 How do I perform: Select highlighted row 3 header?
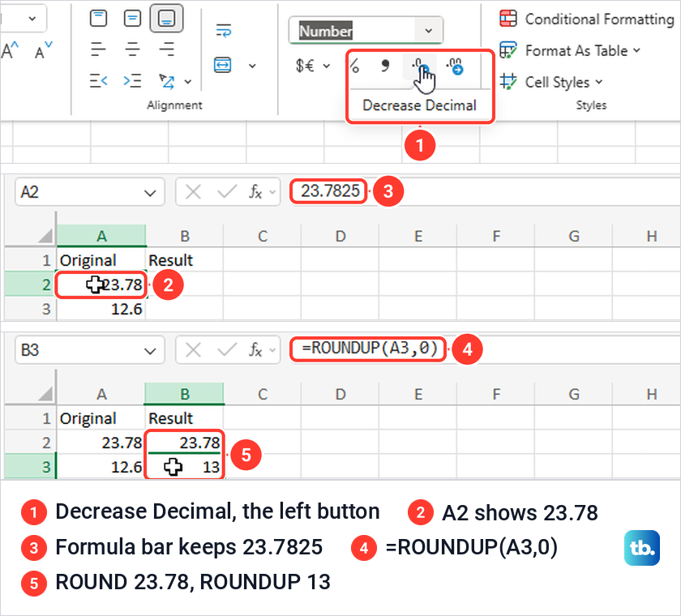tap(31, 467)
